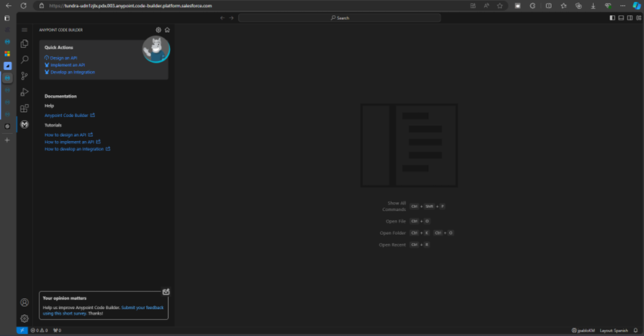Viewport: 644px width, 336px height.
Task: Click the blue remote indicator in status bar
Action: click(x=23, y=330)
